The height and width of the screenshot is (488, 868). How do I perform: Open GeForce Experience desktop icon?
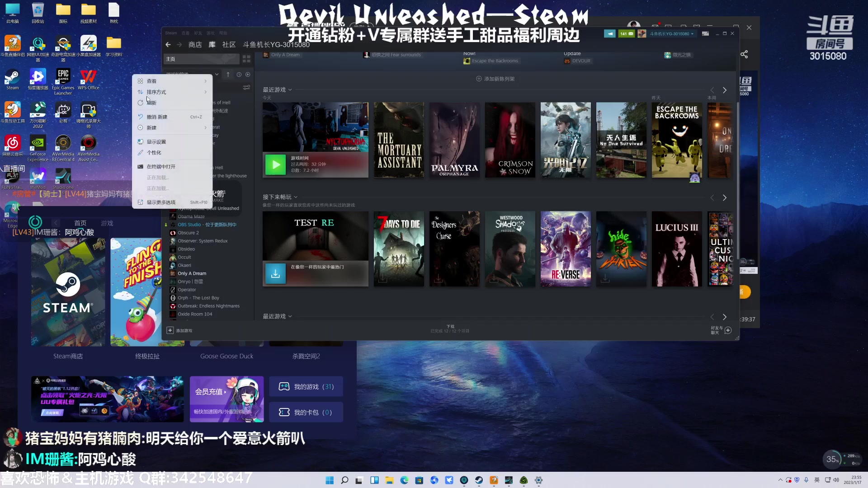(38, 148)
